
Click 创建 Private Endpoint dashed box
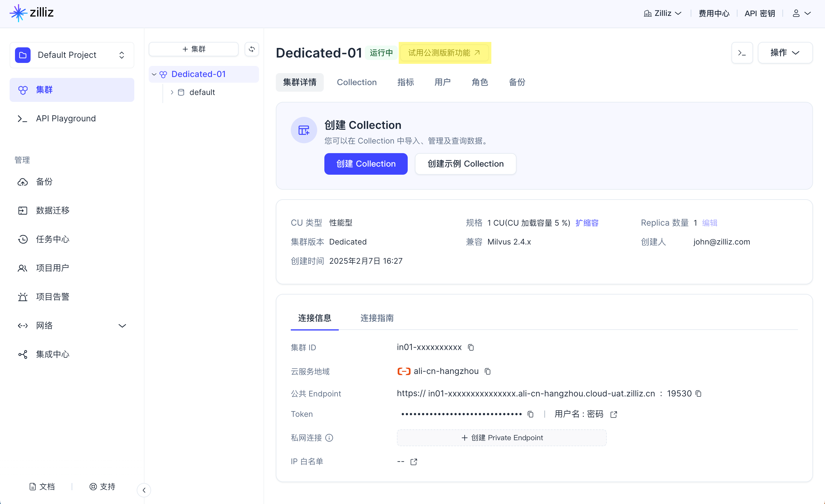(502, 438)
